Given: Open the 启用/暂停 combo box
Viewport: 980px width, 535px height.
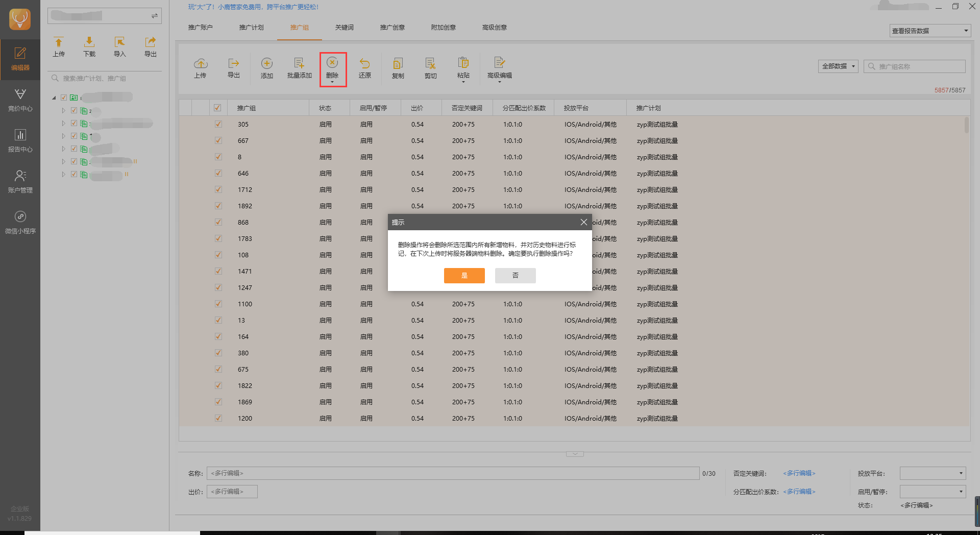Looking at the screenshot, I should click(933, 492).
